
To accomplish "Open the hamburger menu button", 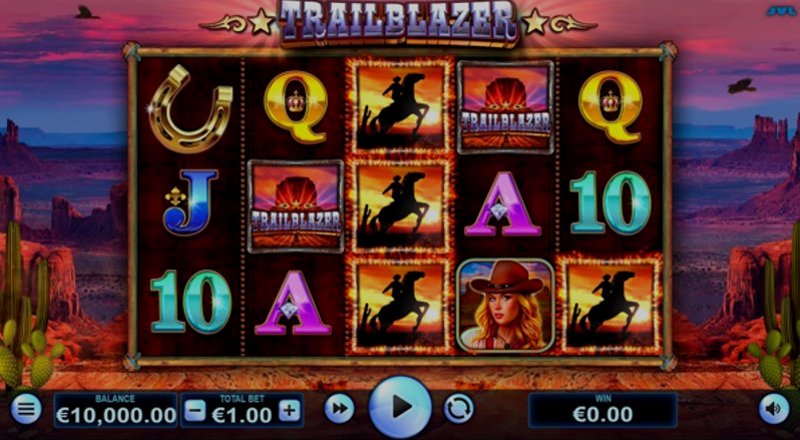I will pyautogui.click(x=26, y=409).
